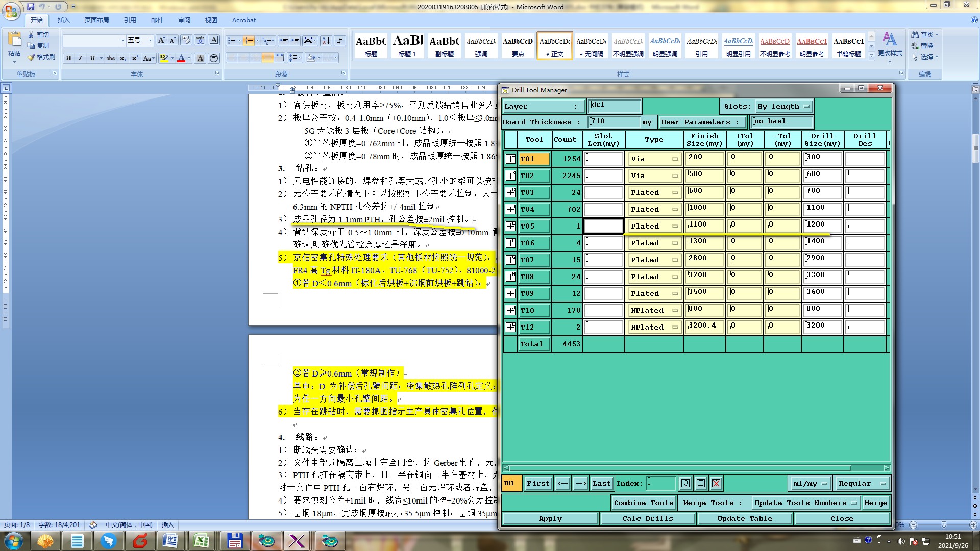980x551 pixels.
Task: Apply the red font color swatch
Action: (181, 58)
